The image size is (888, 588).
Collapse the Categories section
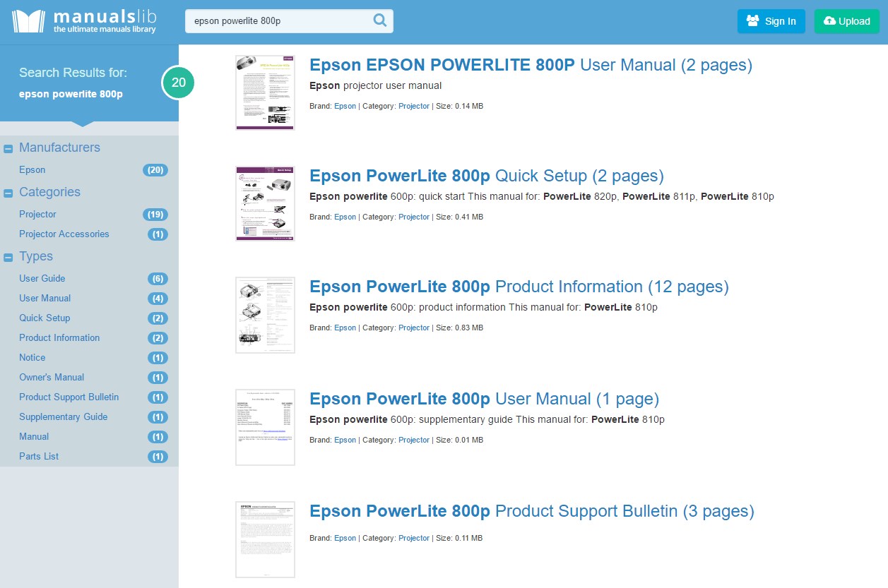(x=8, y=193)
